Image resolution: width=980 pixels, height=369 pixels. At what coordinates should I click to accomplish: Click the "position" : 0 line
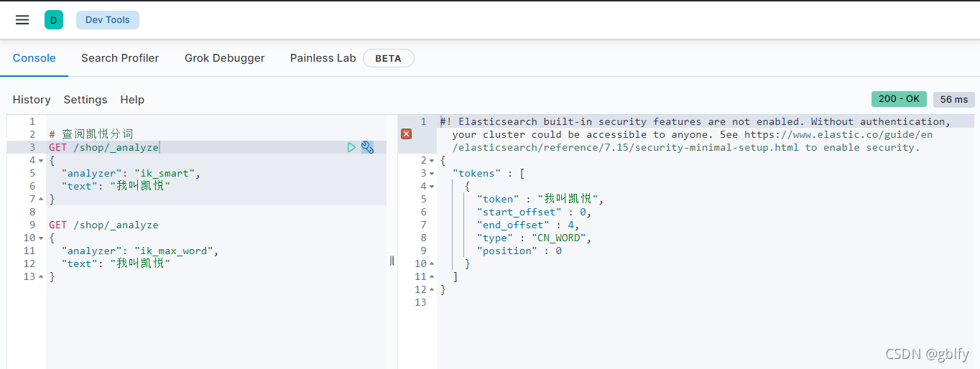tap(519, 251)
